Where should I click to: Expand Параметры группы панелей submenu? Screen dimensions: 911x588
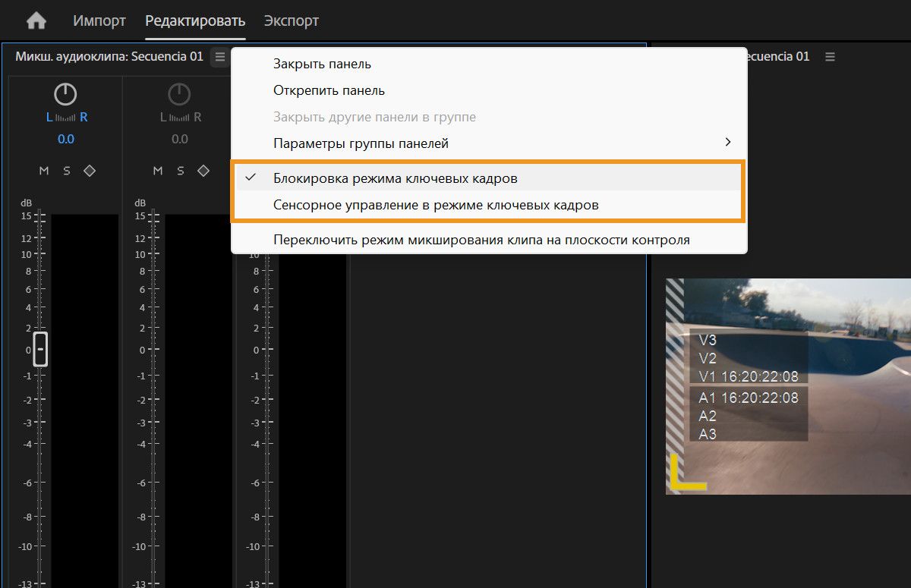tap(489, 143)
